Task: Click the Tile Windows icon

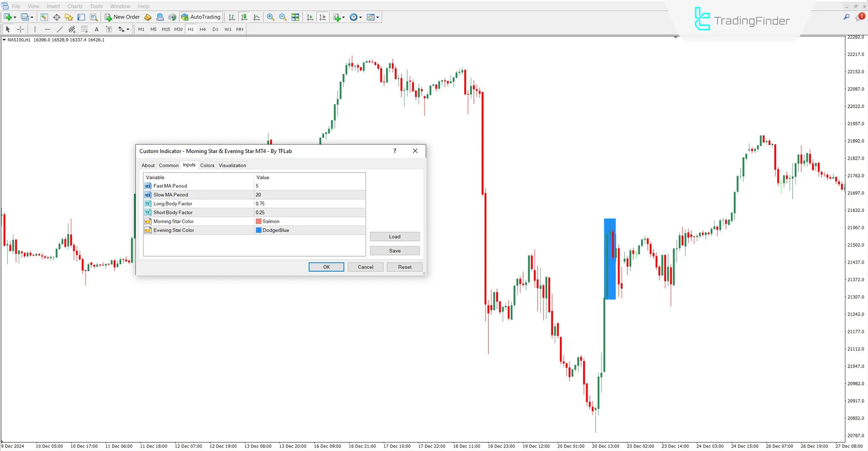Action: (295, 17)
